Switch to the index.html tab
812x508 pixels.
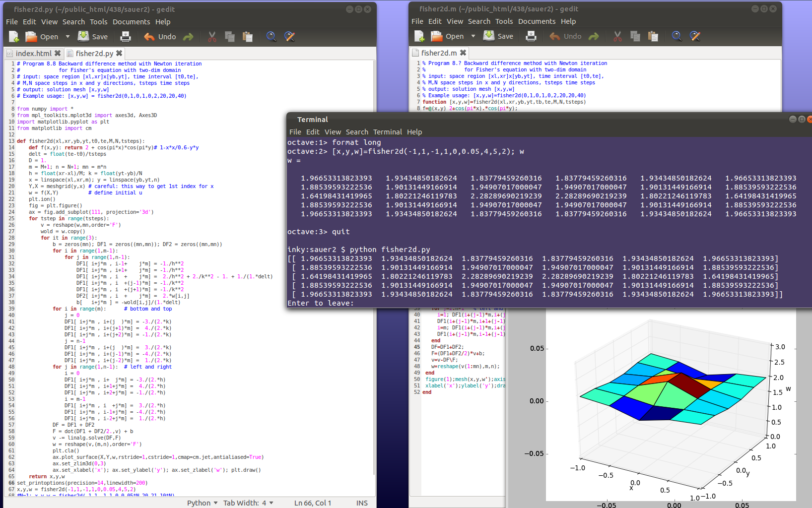click(33, 54)
